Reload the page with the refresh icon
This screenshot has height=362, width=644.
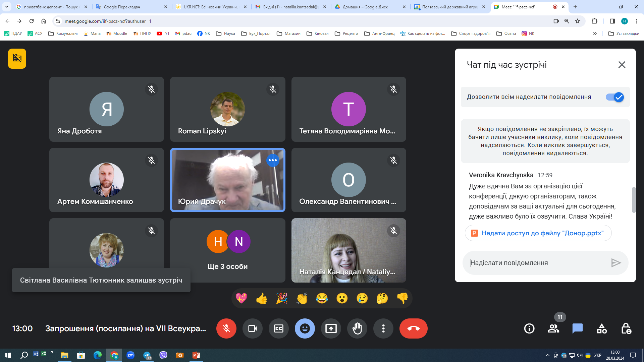tap(32, 21)
